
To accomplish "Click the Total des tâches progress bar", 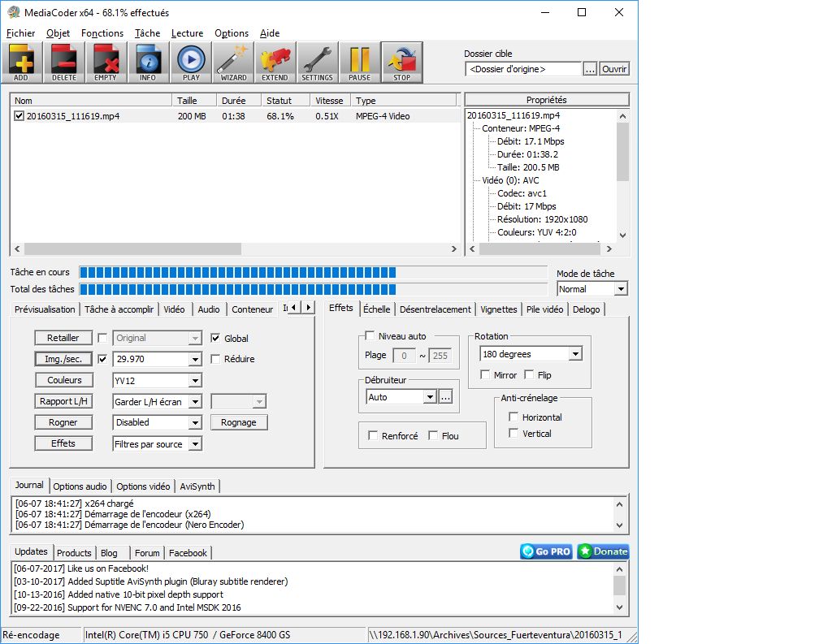I will point(313,289).
